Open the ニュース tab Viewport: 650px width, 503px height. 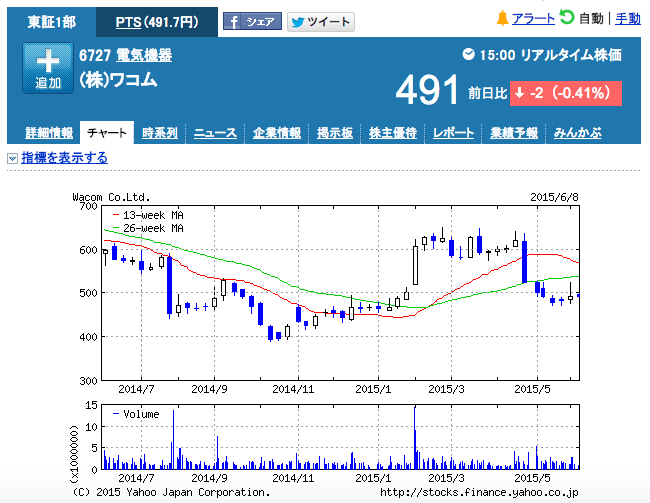[215, 133]
